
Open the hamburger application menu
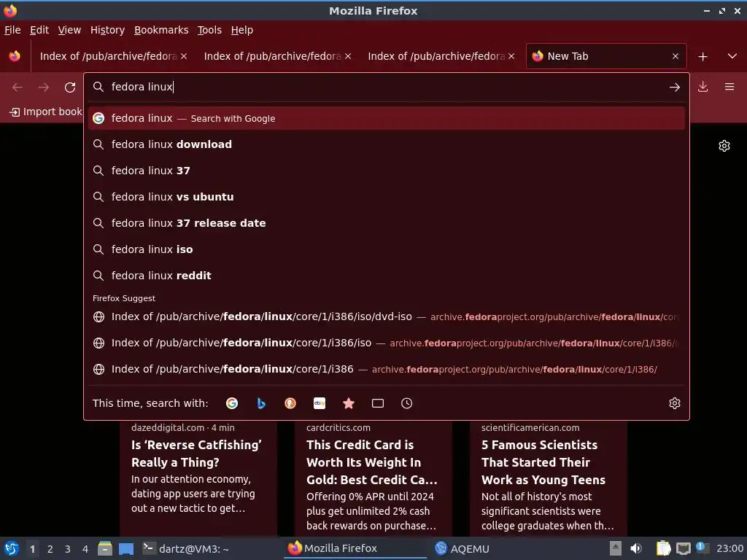click(729, 87)
